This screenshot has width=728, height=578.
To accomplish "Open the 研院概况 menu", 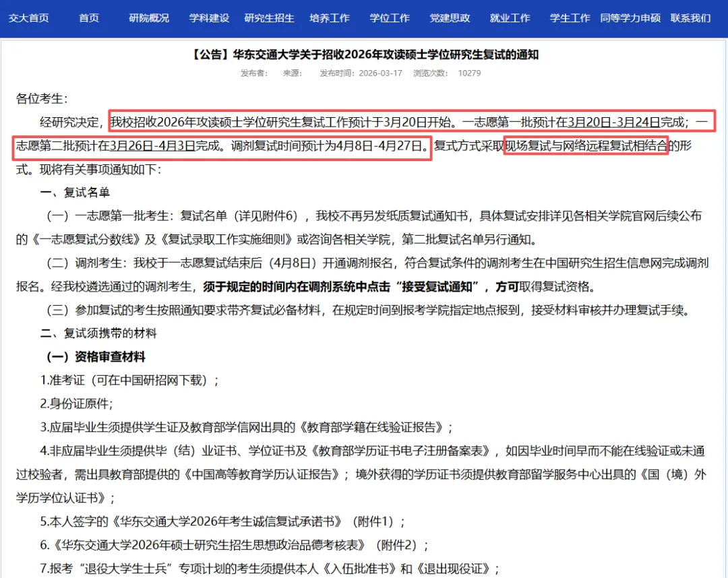I will coord(149,18).
